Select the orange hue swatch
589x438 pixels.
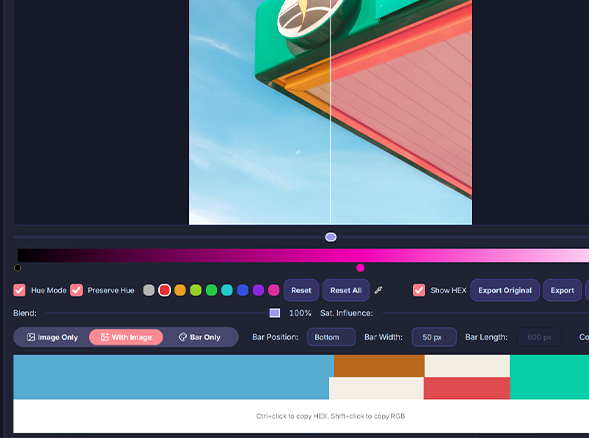pos(180,290)
